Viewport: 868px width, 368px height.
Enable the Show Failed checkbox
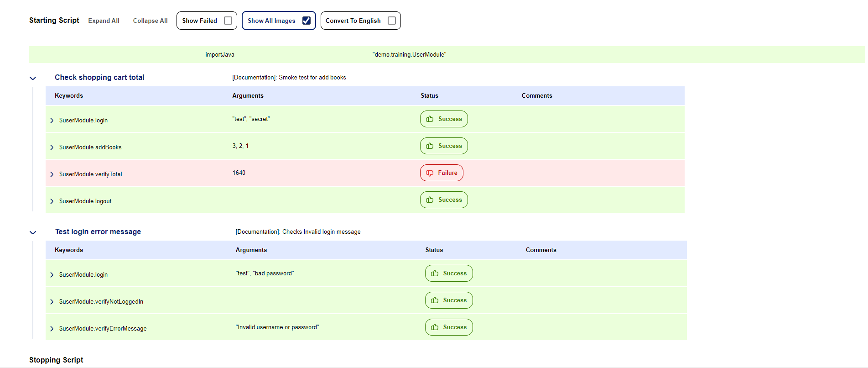(228, 21)
